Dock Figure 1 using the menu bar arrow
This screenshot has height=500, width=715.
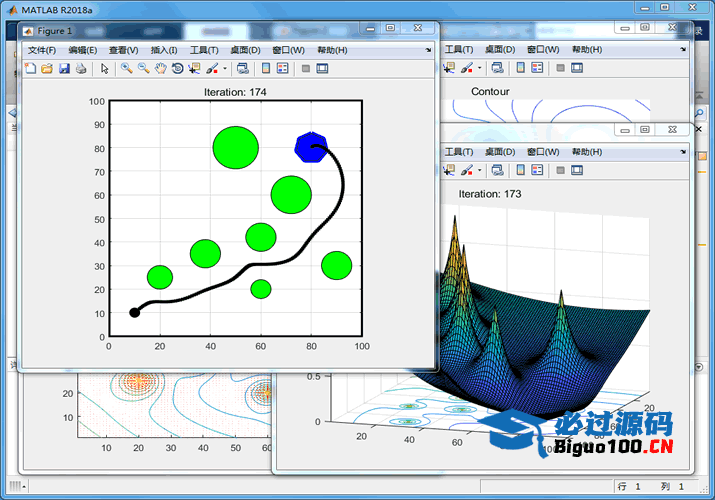(x=428, y=50)
